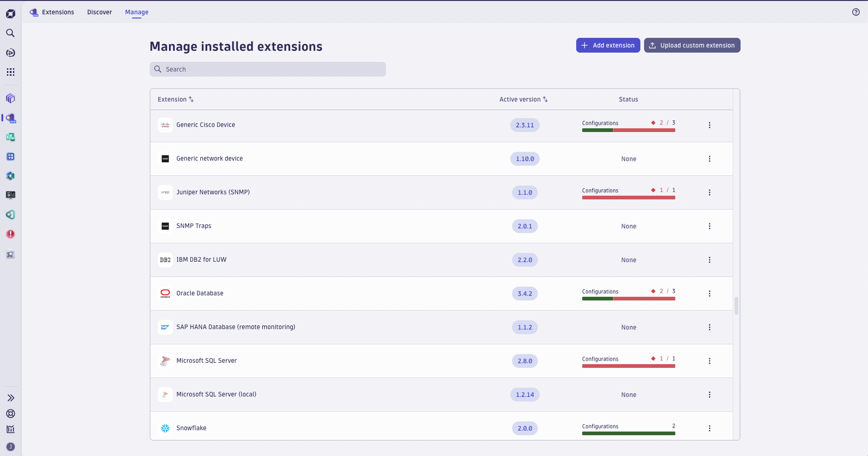
Task: Open Juniper Networks (SNMP) extension
Action: point(213,192)
